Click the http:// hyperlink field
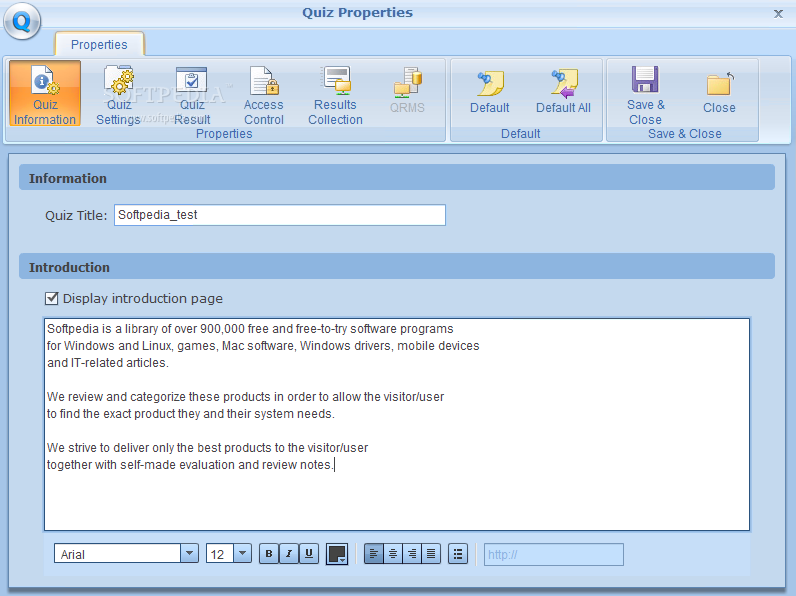 point(553,554)
